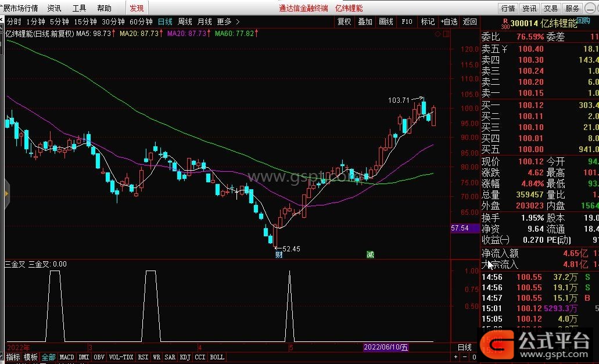This screenshot has width=599, height=364.
Task: Click the ¥ symbol next to 卖五
Action: [x=505, y=49]
